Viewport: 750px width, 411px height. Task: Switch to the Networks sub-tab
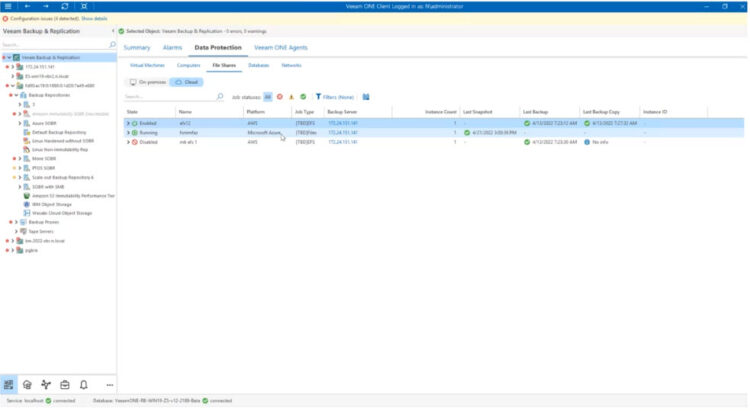coord(291,66)
